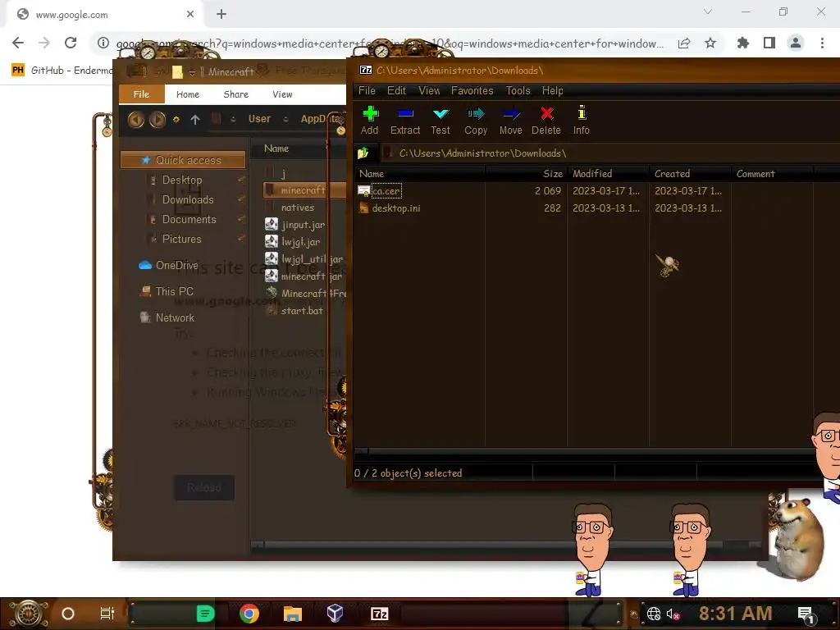This screenshot has height=630, width=840.
Task: Open the 7-Zip File menu
Action: [367, 90]
